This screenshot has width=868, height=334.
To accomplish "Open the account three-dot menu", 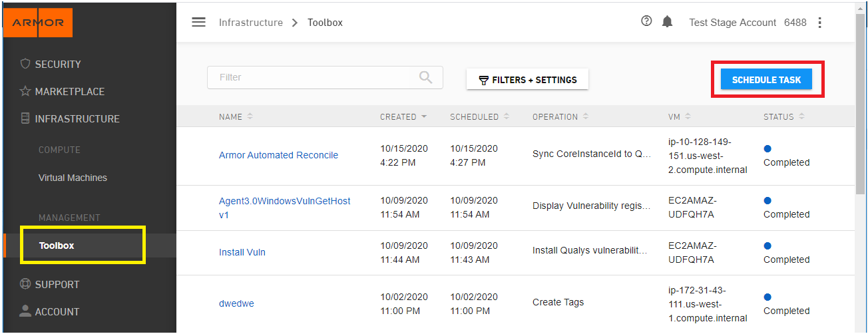I will 819,23.
